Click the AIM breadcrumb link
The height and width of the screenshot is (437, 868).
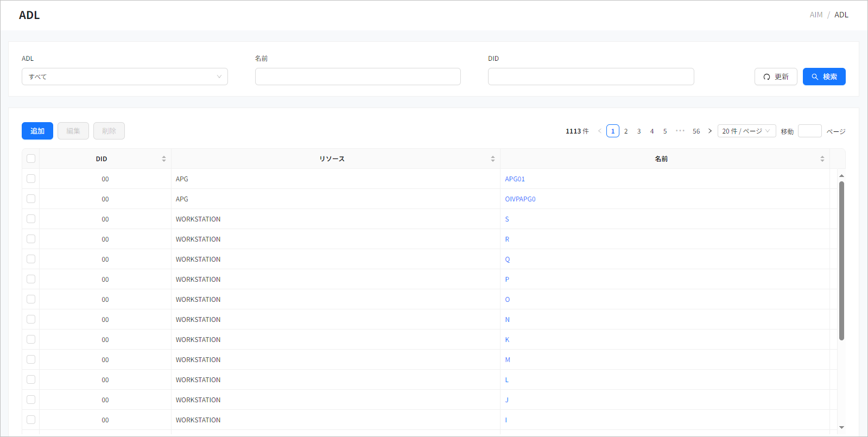[x=815, y=15]
